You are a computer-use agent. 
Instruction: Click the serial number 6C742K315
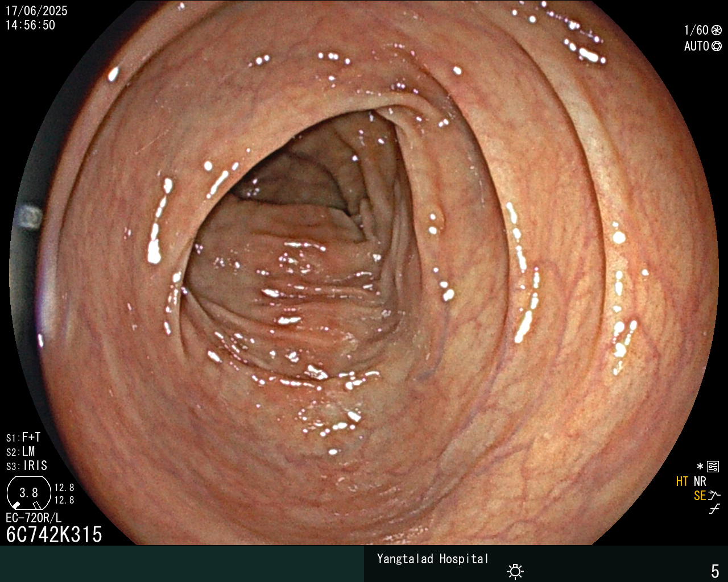pyautogui.click(x=54, y=534)
